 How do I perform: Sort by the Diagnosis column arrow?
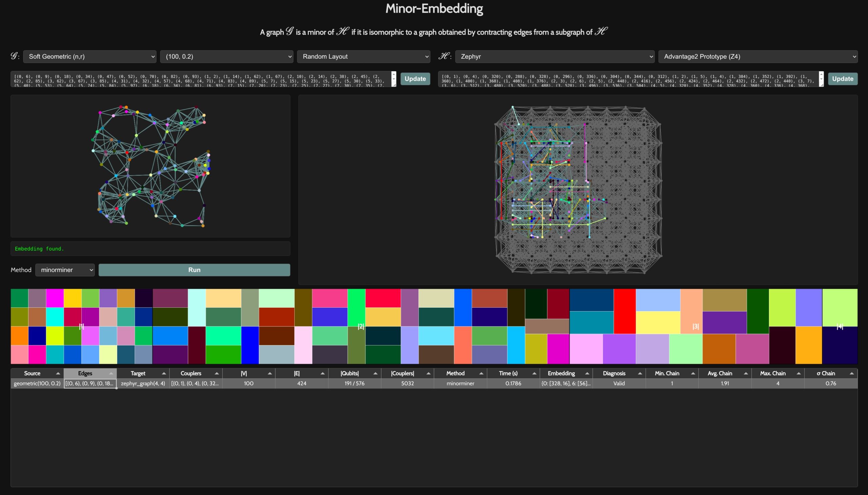click(x=640, y=373)
